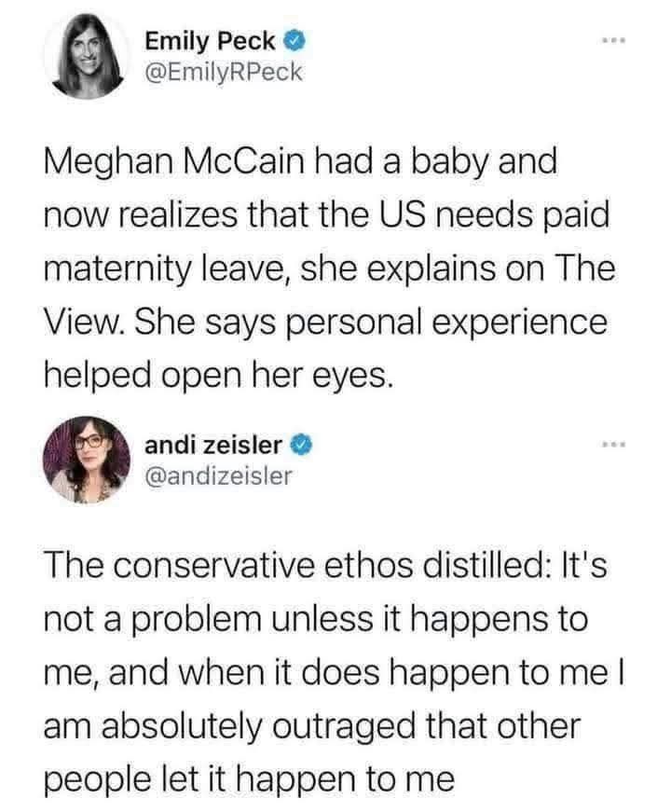Select the name andi zeisler
This screenshot has height=812, width=671.
[x=214, y=446]
